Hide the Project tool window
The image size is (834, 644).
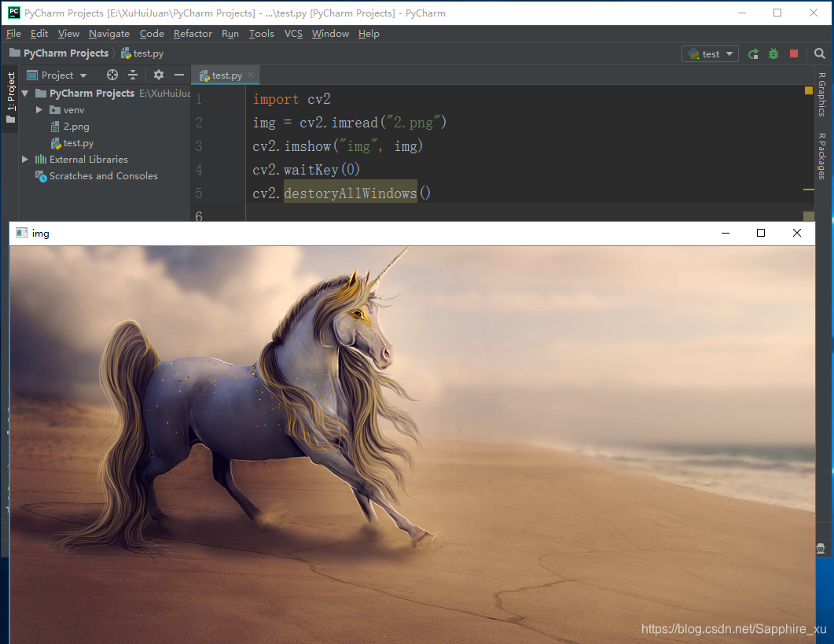(x=178, y=75)
